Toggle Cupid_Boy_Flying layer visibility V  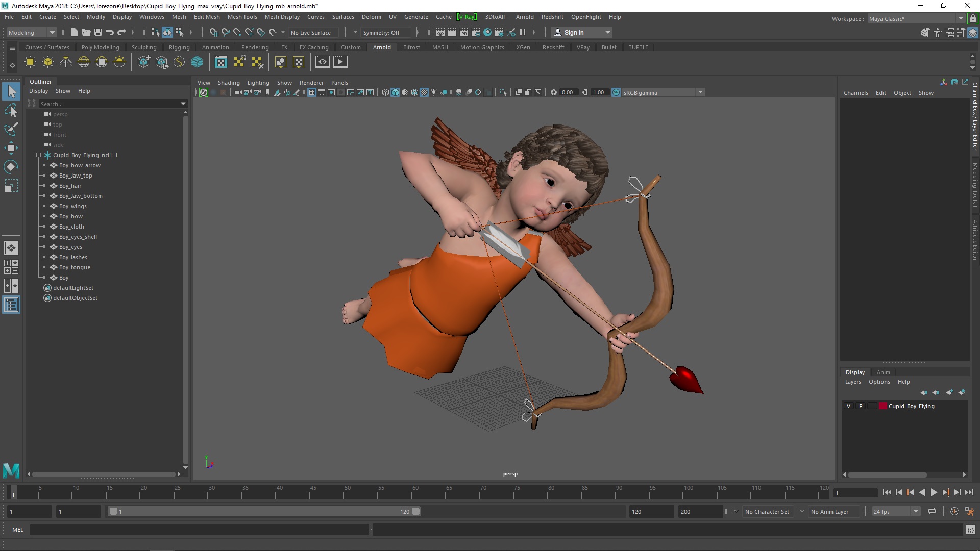tap(849, 406)
